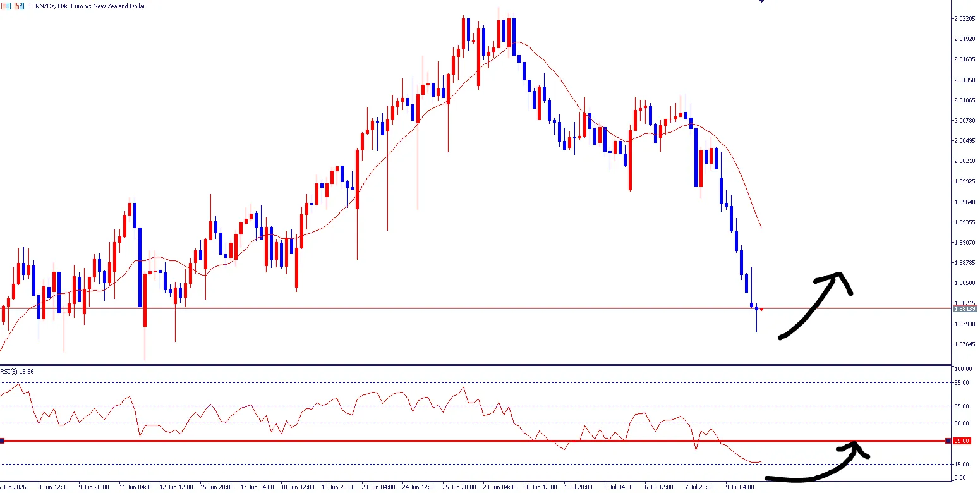Image resolution: width=980 pixels, height=493 pixels.
Task: Click the '8 Jun 12:00' time axis label
Action: [53, 487]
